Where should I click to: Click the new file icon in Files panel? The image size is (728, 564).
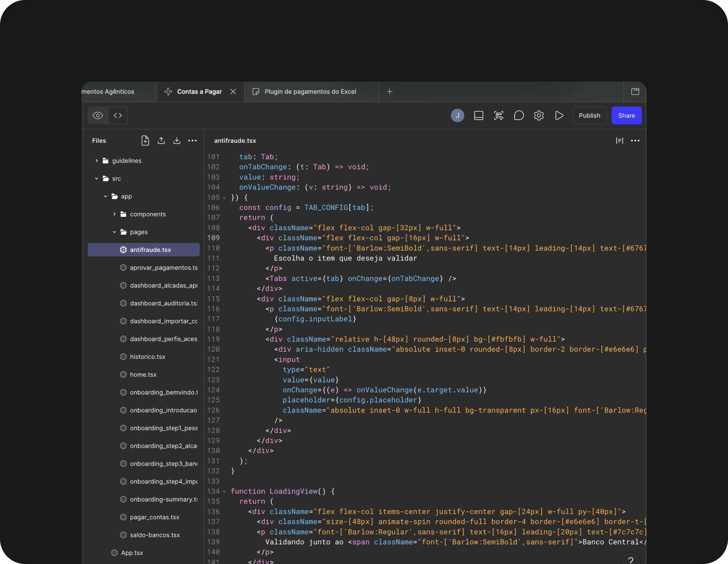pos(145,140)
